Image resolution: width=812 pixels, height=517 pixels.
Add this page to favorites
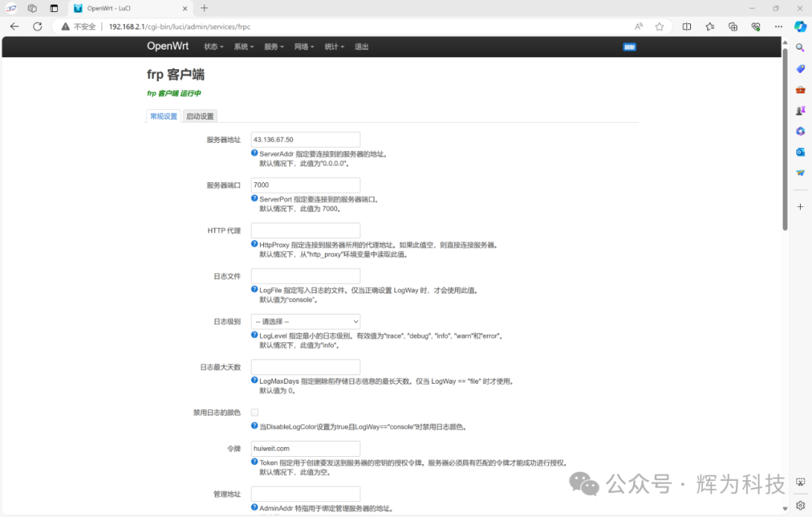659,26
